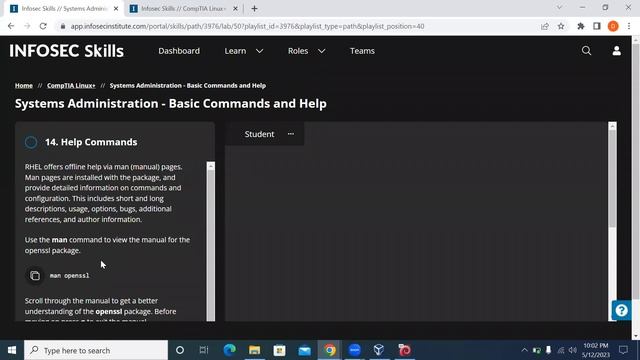Open the tab search chevron
640x360 pixels.
click(560, 7)
